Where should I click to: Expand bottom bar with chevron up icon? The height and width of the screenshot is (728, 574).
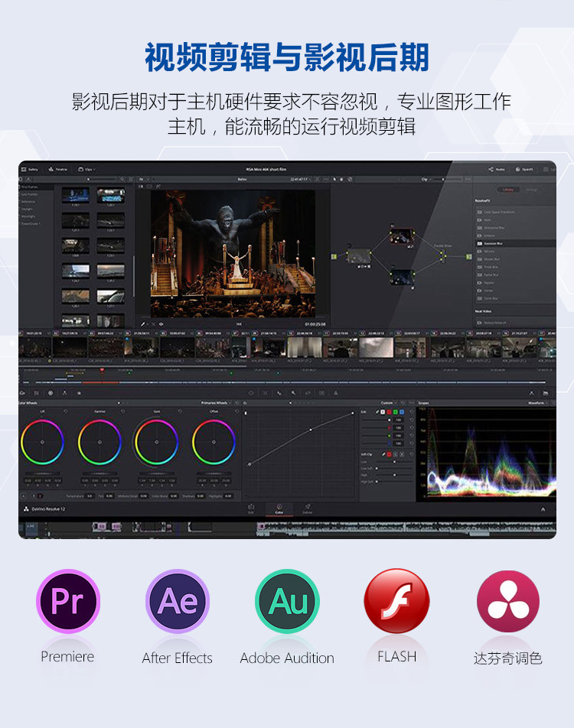pyautogui.click(x=543, y=509)
